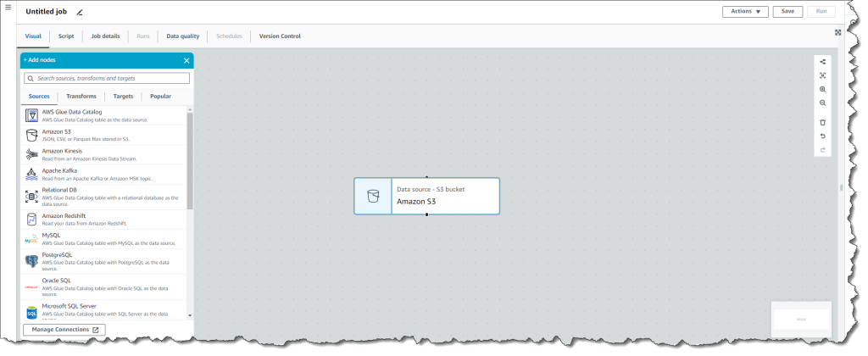Click the Run button
Screen dimensions: 868x356
[821, 12]
